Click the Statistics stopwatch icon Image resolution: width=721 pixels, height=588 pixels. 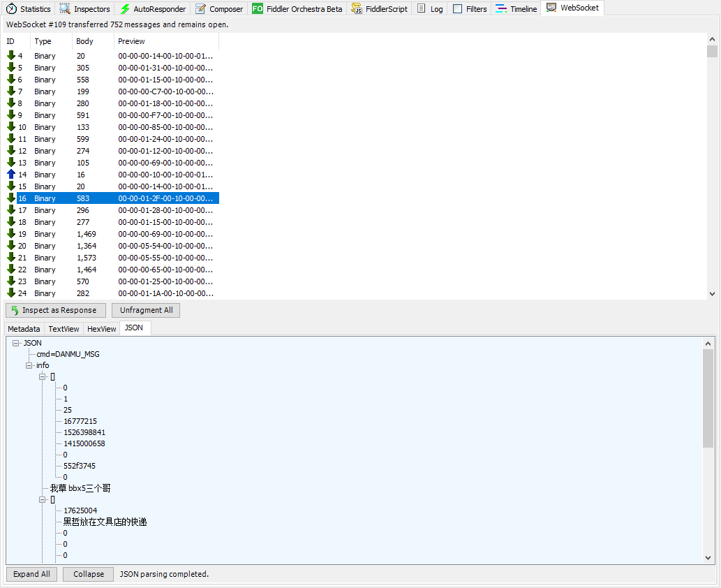coord(11,9)
